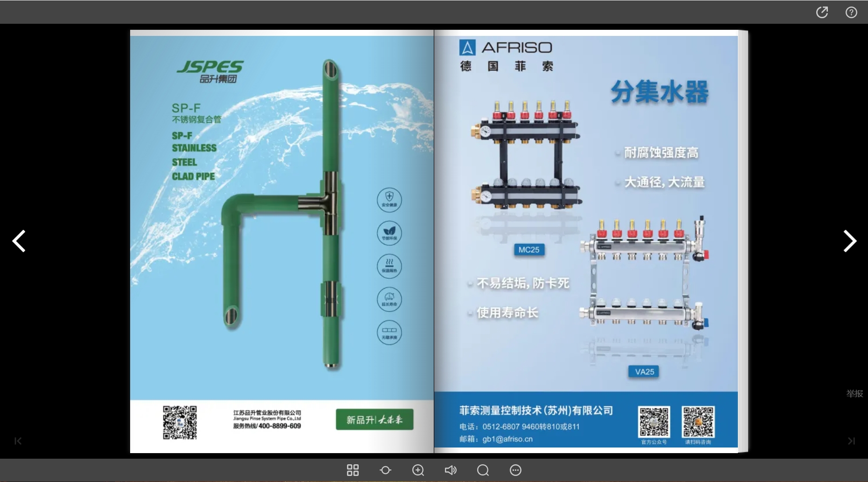Click the 400-8899-609 hotline text
The width and height of the screenshot is (868, 482).
(x=279, y=426)
